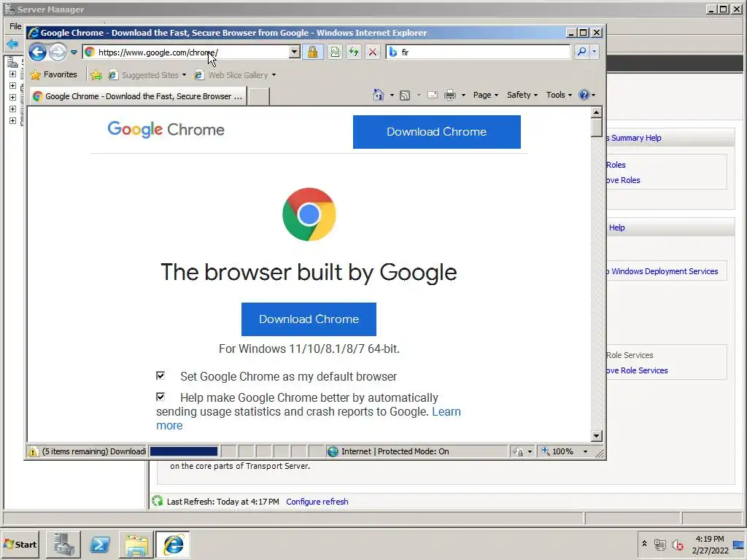Open the search provider dropdown arrow

point(594,52)
